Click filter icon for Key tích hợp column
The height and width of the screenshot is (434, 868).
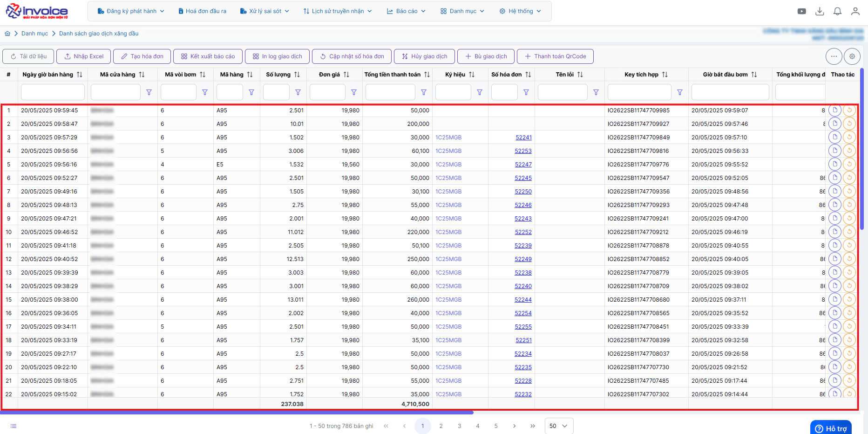[680, 92]
